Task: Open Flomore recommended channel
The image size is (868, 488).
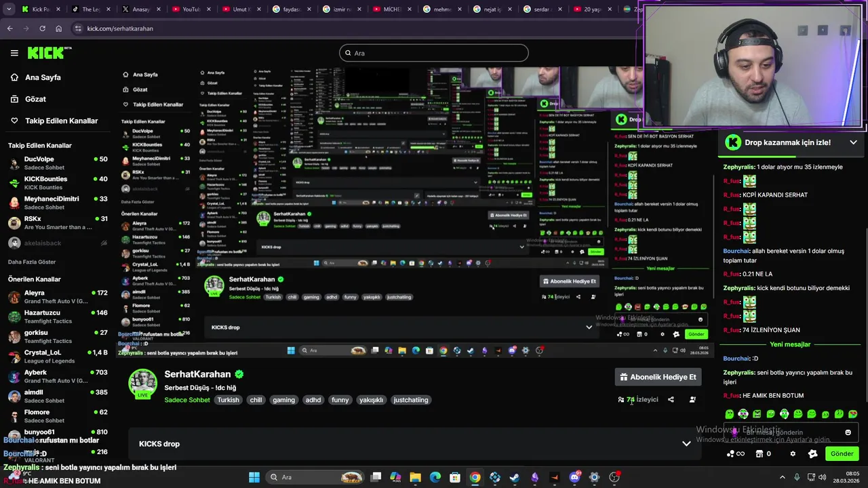Action: [58, 415]
